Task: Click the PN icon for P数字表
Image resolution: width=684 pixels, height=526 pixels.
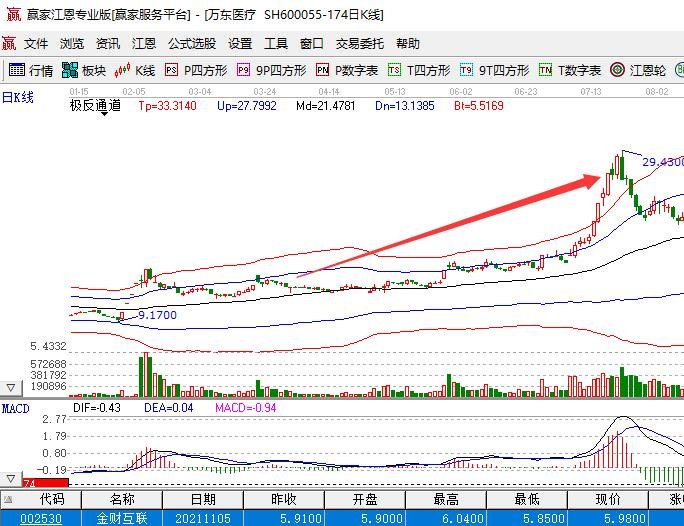Action: (x=322, y=70)
